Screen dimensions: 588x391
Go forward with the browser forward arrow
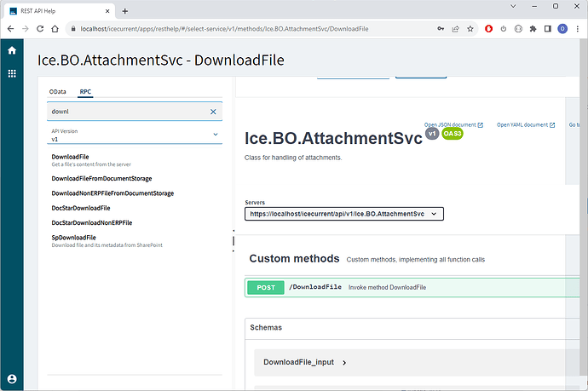tap(25, 29)
